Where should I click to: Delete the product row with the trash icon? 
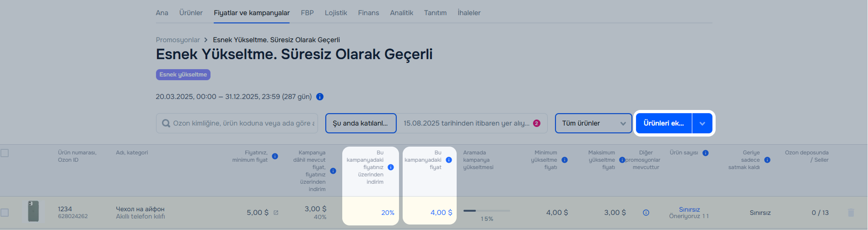851,213
